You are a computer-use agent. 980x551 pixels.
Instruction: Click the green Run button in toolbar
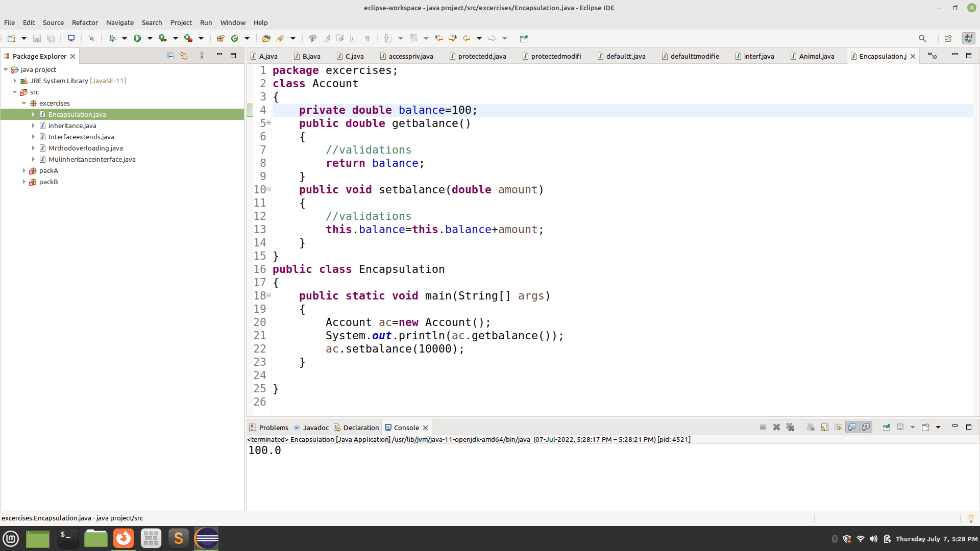coord(137,38)
